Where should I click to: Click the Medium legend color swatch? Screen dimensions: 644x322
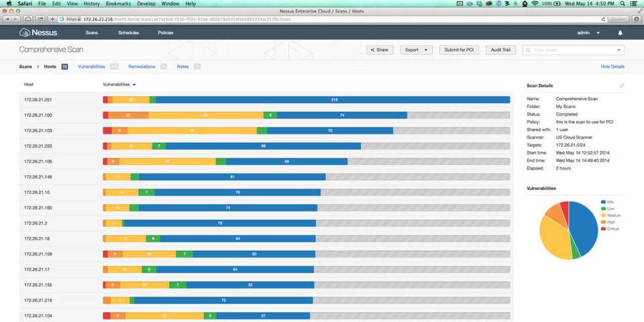pos(603,215)
